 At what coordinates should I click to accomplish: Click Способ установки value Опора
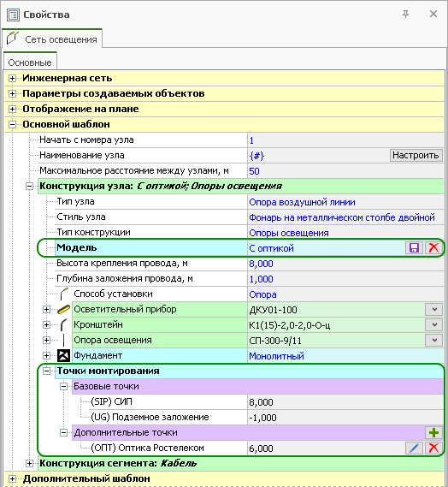click(262, 294)
